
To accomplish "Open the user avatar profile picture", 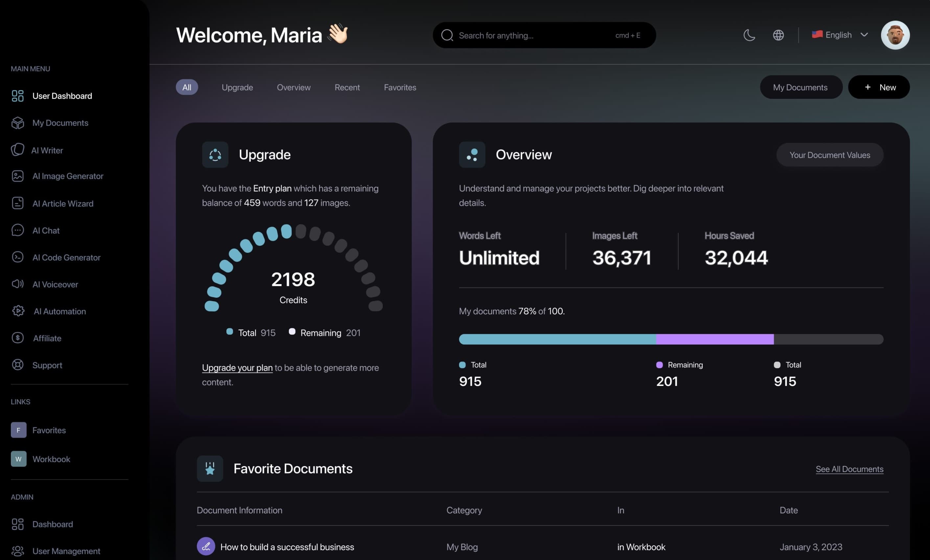I will point(895,35).
